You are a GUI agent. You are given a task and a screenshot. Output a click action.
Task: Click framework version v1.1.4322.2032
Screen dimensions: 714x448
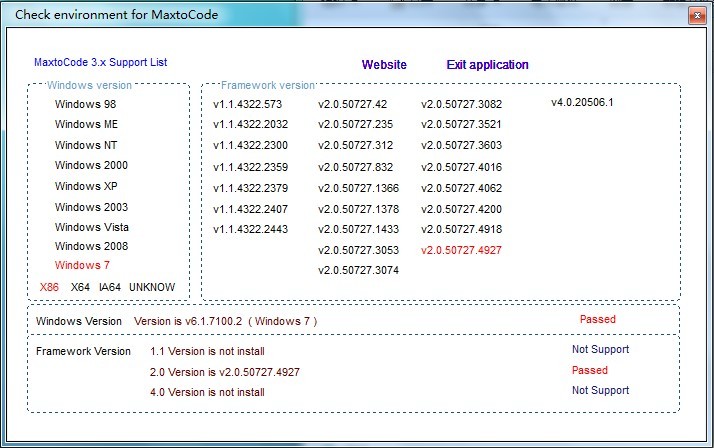250,124
